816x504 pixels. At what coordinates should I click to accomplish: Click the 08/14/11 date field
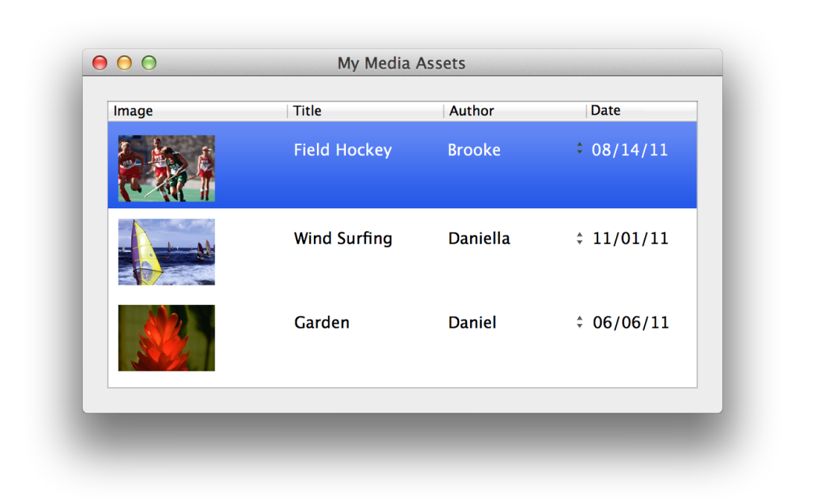click(629, 150)
